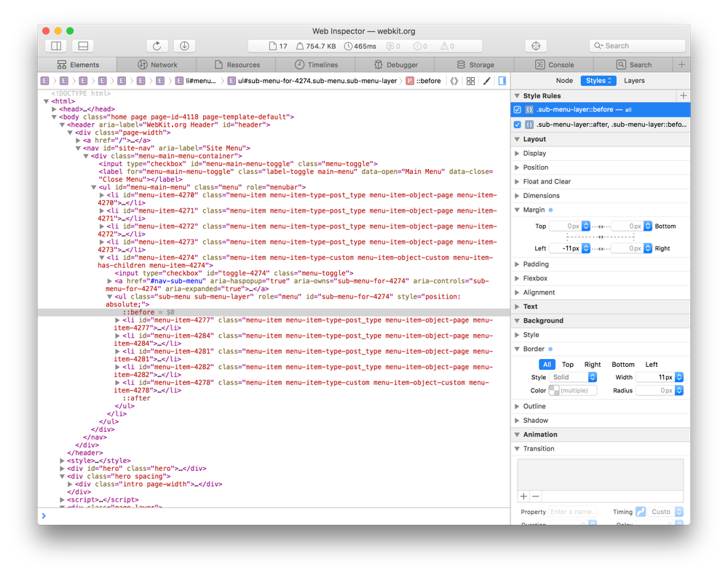Open the Console tab
The width and height of the screenshot is (728, 578).
point(554,65)
